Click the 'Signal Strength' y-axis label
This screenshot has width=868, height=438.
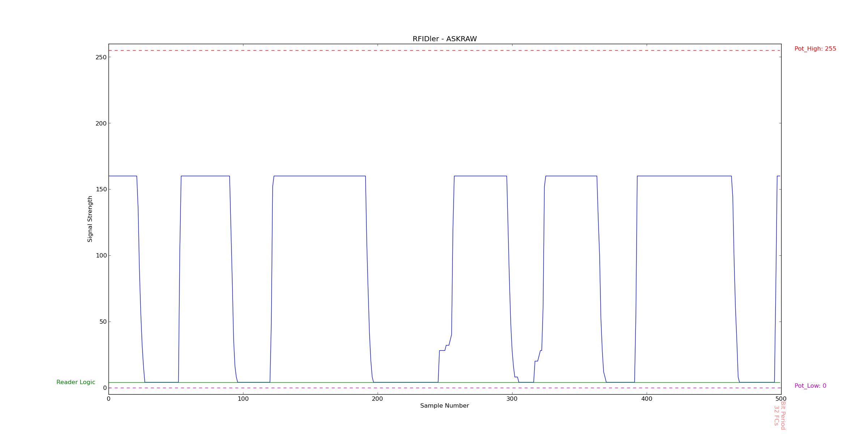tap(90, 219)
